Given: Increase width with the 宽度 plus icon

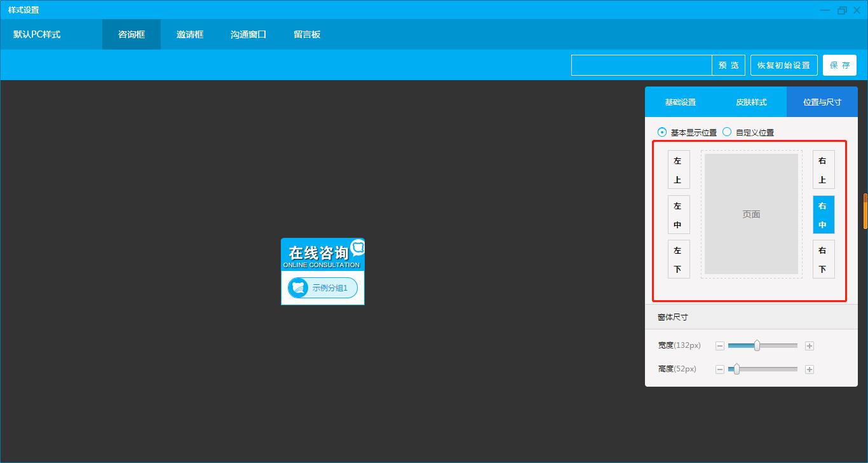Looking at the screenshot, I should point(809,346).
